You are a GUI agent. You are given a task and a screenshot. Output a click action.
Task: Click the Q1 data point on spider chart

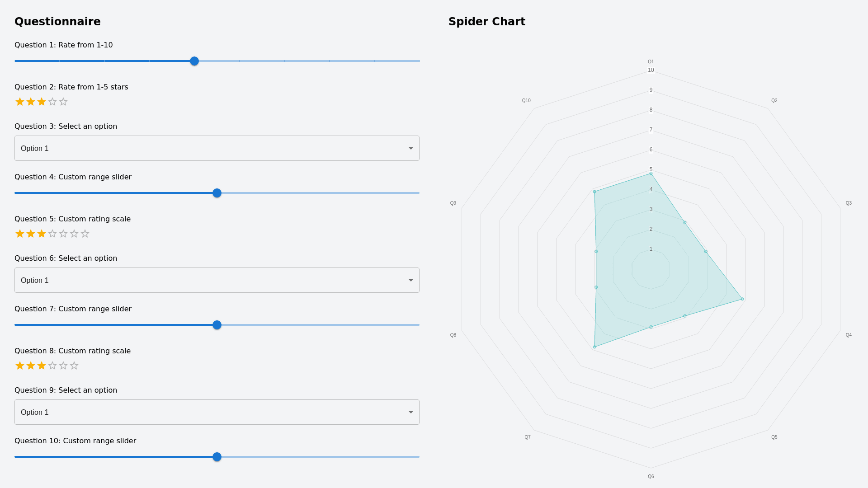tap(651, 173)
